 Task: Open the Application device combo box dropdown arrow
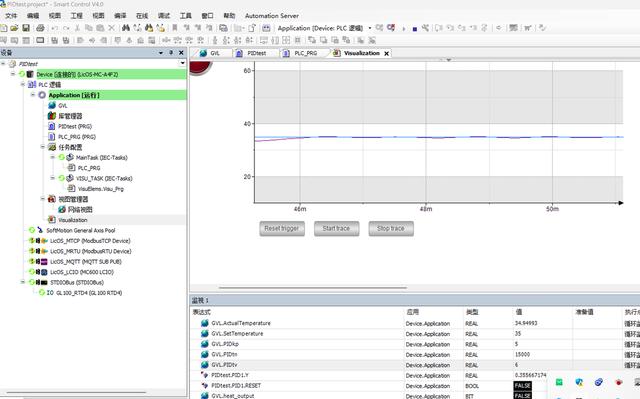point(370,28)
